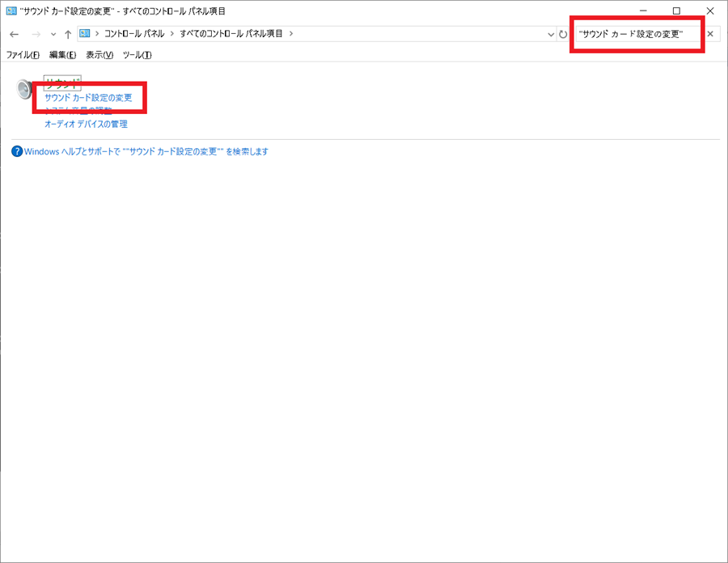Viewport: 728px width, 563px height.
Task: Go up one level with the up arrow
Action: [x=68, y=33]
